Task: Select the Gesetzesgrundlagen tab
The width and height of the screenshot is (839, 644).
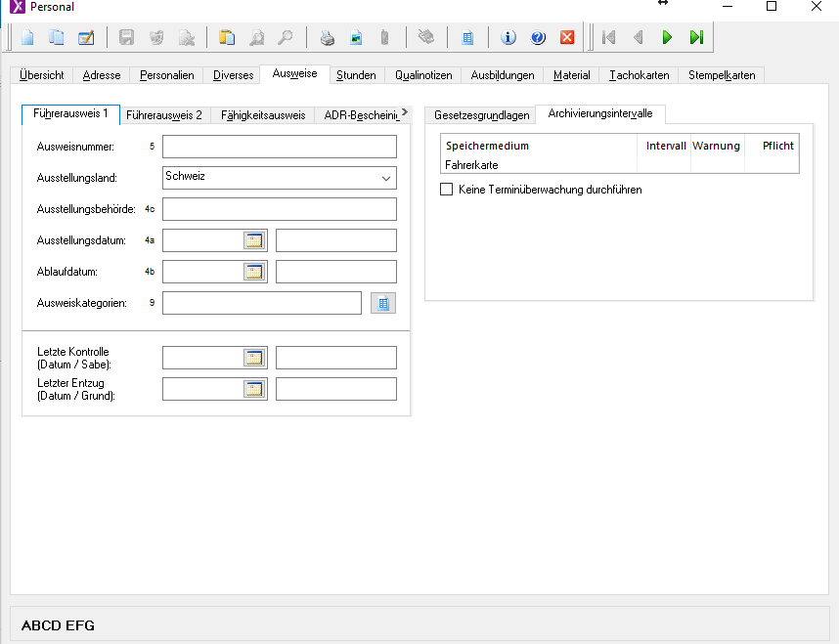Action: tap(482, 115)
